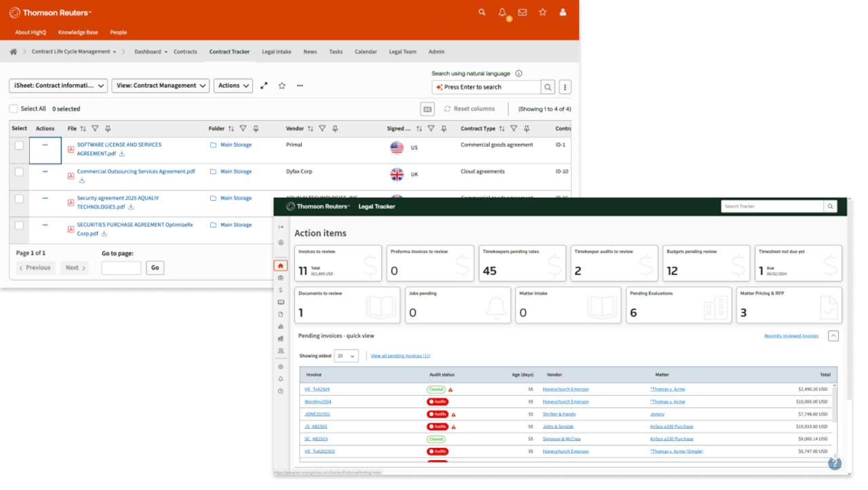
Task: Toggle the Select All checkbox
Action: 14,109
